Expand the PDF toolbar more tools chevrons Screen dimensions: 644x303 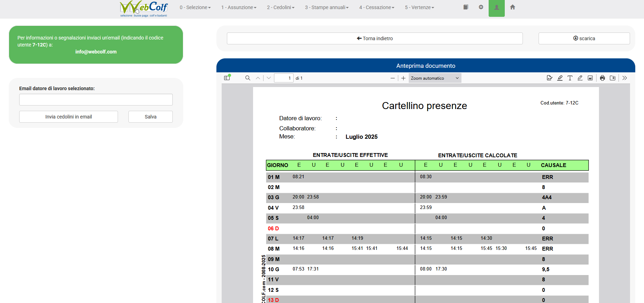coord(625,78)
